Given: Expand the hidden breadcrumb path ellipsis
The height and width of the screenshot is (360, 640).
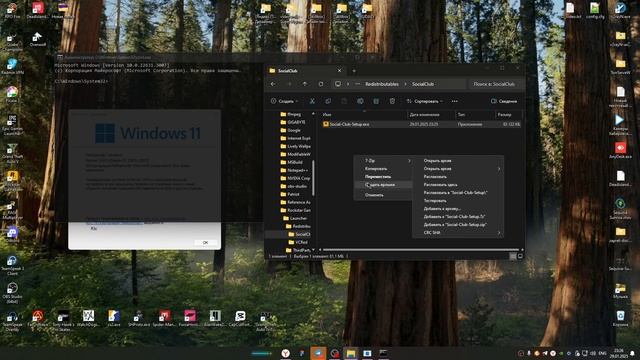Looking at the screenshot, I should pyautogui.click(x=358, y=84).
